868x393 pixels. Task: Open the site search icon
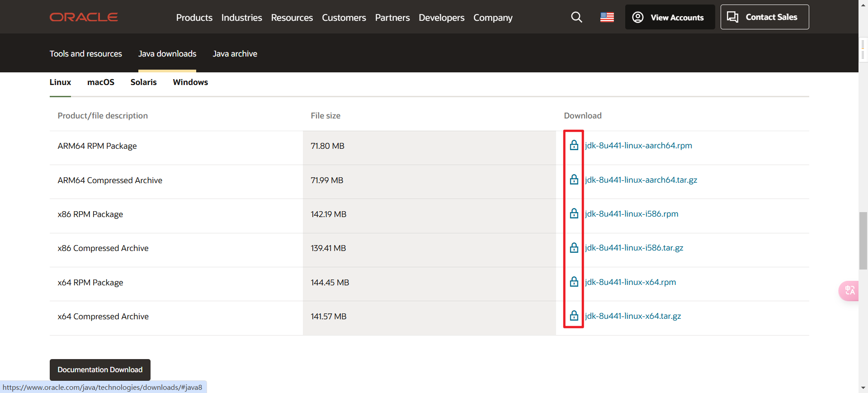576,17
